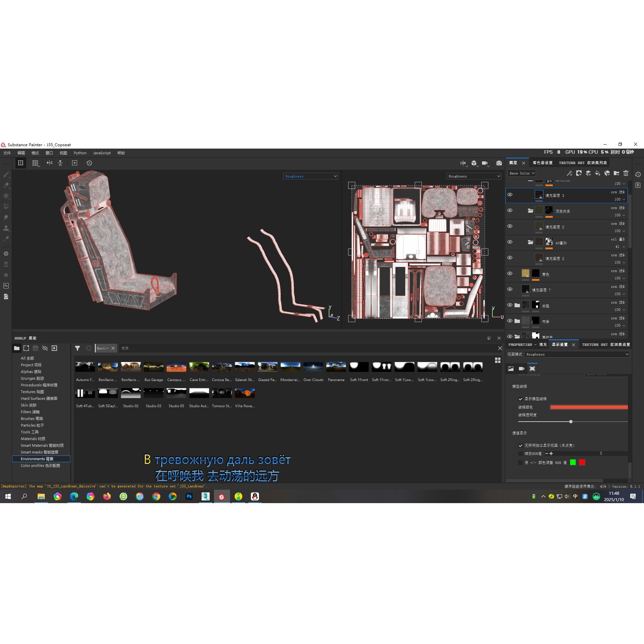Screen dimensions: 644x644
Task: Click the red 线框颜色 color swatch
Action: pyautogui.click(x=589, y=407)
